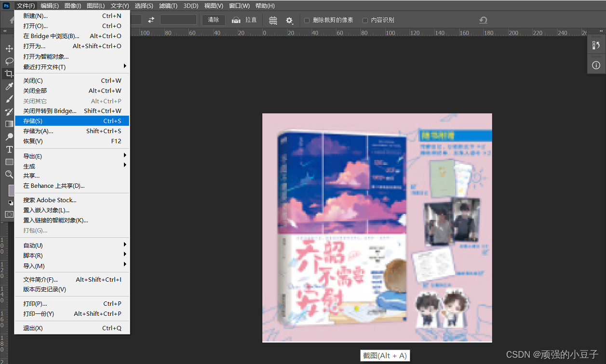This screenshot has height=364, width=606.
Task: Select the Zoom tool
Action: (9, 174)
